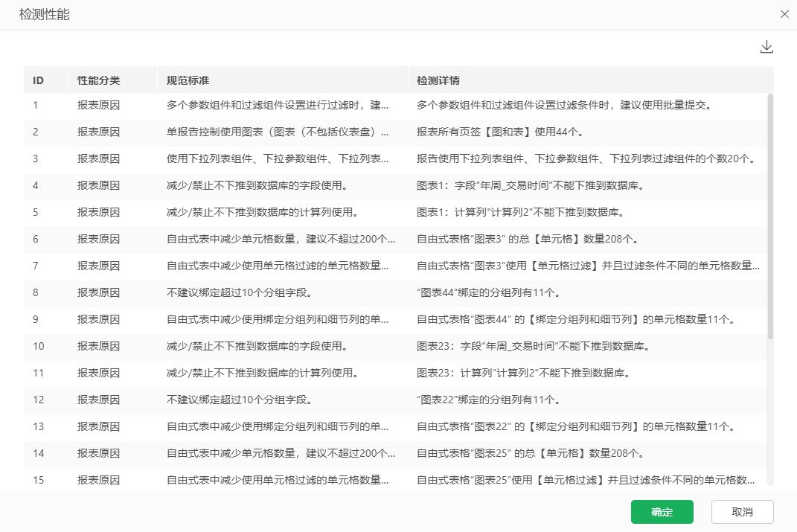797x532 pixels.
Task: Download the performance detection report
Action: point(766,48)
